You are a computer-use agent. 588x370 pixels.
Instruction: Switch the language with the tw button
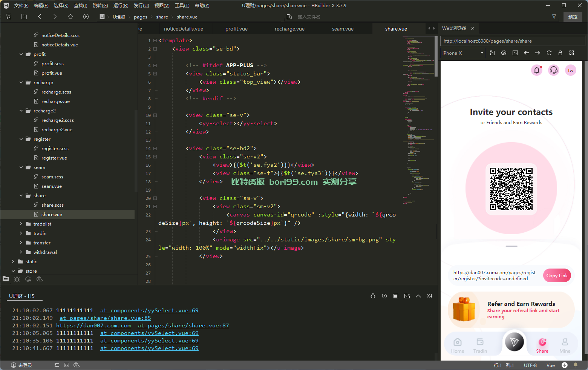coord(571,70)
